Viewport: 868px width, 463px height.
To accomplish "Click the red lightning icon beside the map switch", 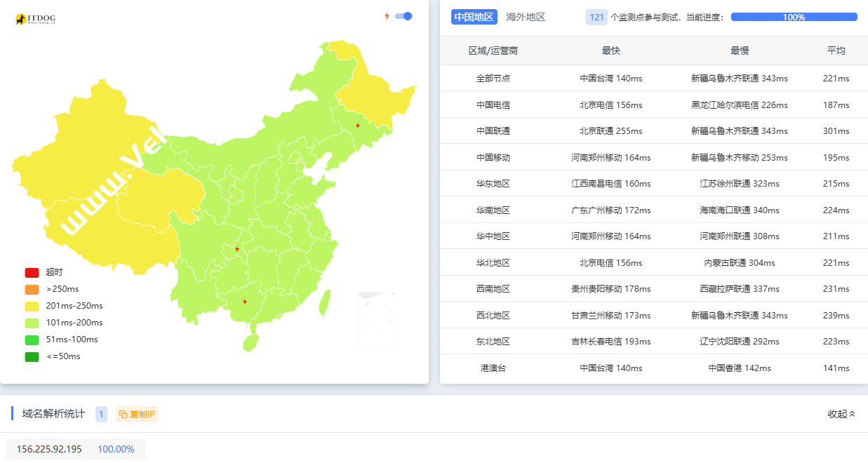I will pyautogui.click(x=387, y=16).
